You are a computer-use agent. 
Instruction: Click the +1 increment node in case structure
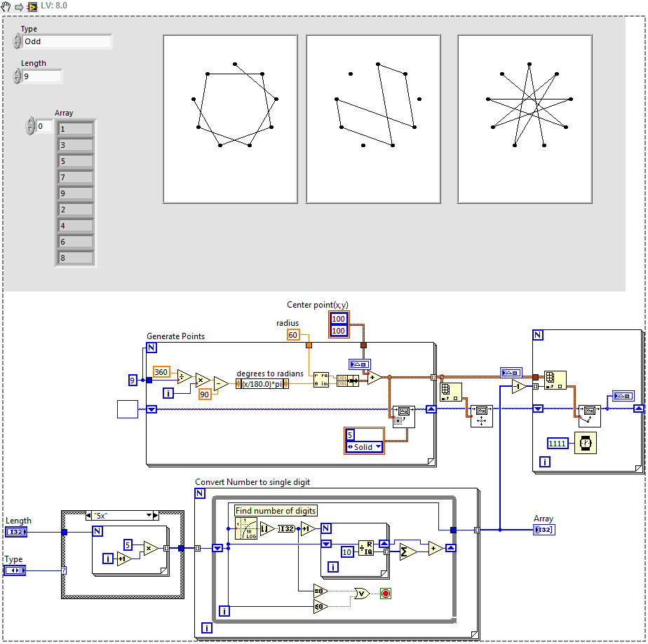click(124, 559)
